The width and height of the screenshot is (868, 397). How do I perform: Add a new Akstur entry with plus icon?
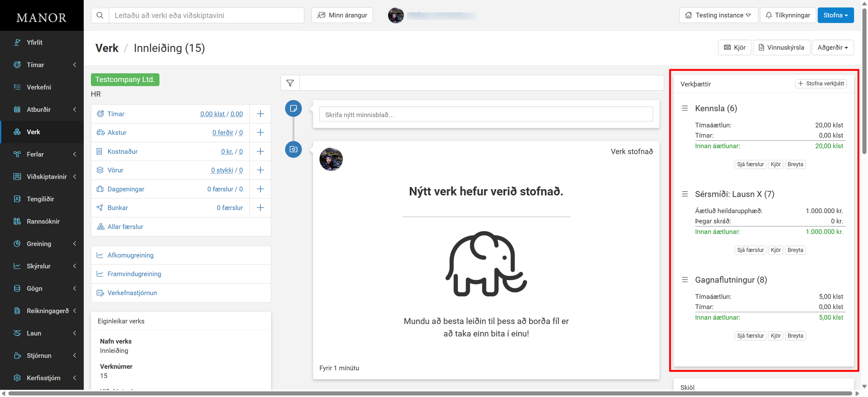pyautogui.click(x=260, y=133)
